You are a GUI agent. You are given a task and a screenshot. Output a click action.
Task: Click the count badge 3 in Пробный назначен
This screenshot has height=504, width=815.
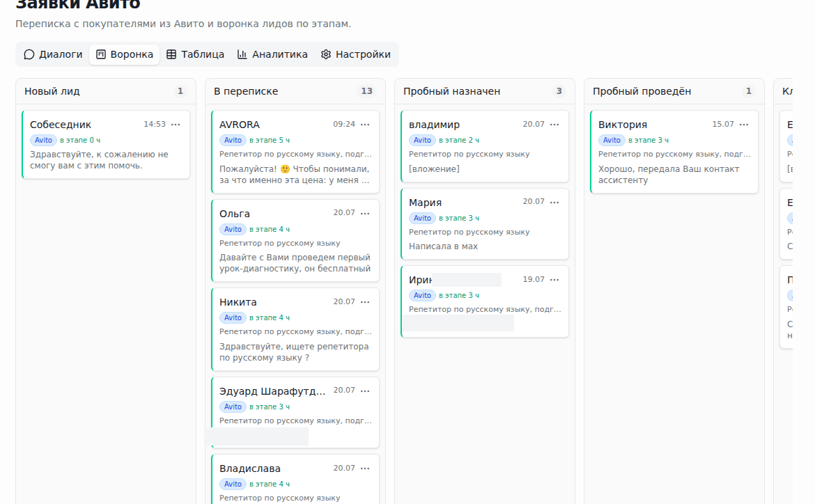coord(559,91)
